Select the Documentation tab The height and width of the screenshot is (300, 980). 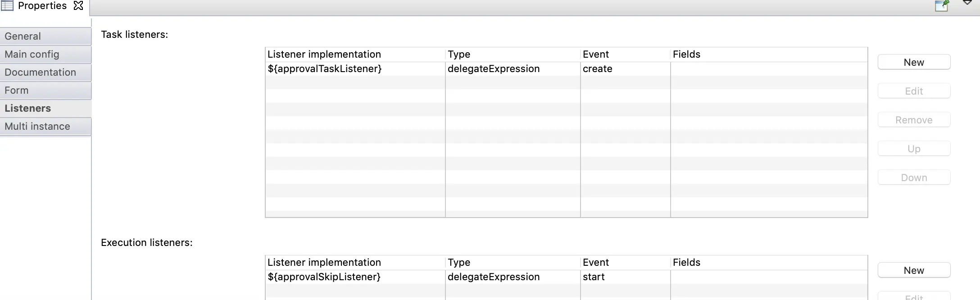(45, 72)
